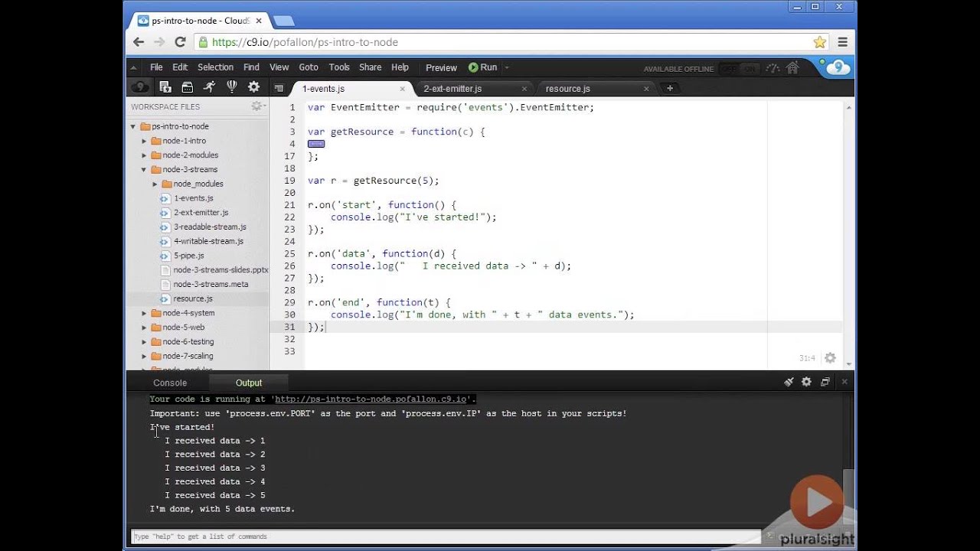
Task: Click the green Run play icon
Action: point(473,67)
